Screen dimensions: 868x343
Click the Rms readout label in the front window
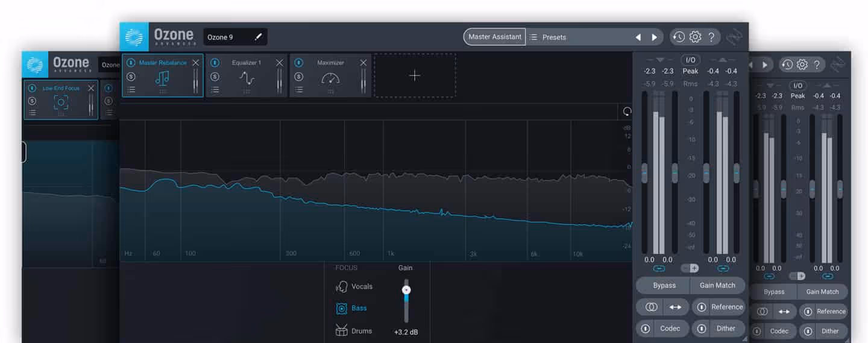pyautogui.click(x=690, y=84)
